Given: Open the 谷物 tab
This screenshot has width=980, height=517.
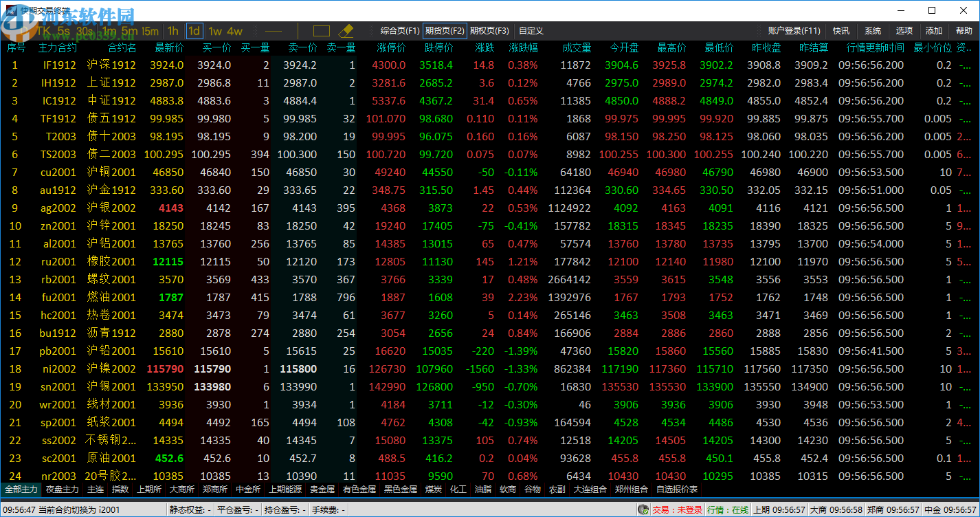Looking at the screenshot, I should [x=533, y=489].
